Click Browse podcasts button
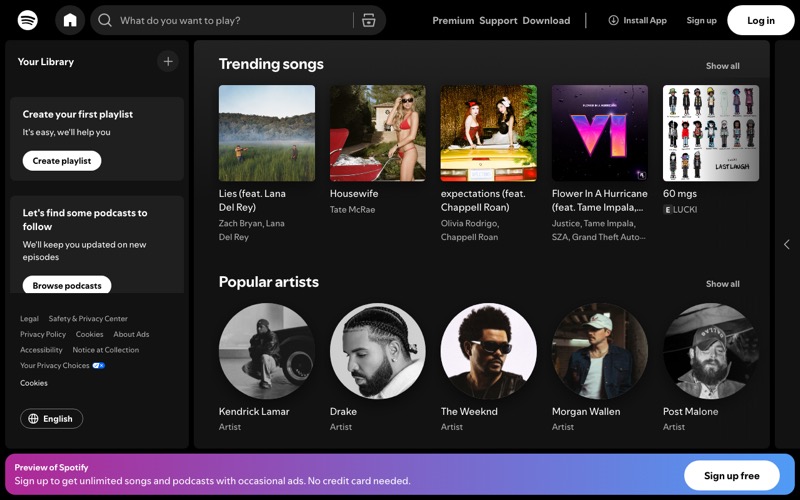The height and width of the screenshot is (500, 800). pyautogui.click(x=67, y=285)
